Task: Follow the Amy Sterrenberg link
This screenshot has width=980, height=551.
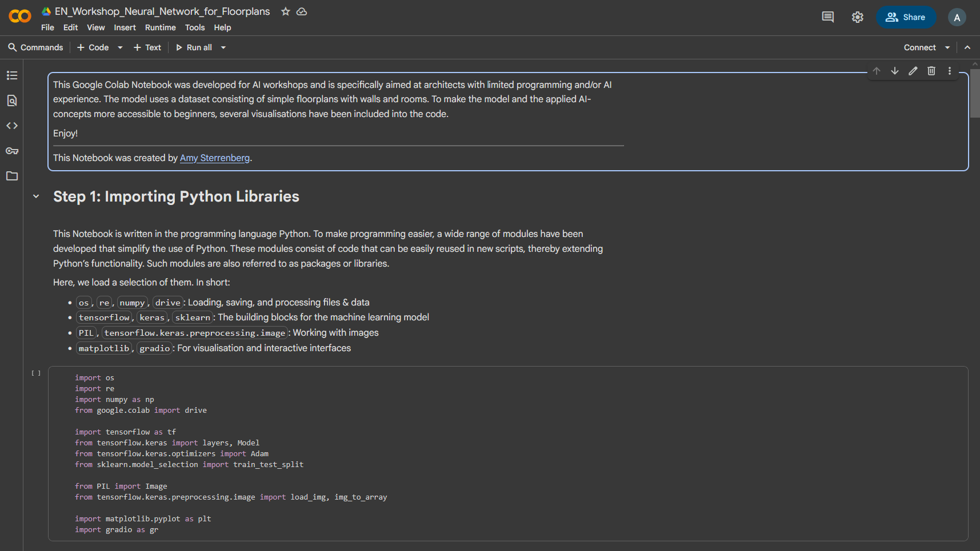Action: pyautogui.click(x=215, y=158)
